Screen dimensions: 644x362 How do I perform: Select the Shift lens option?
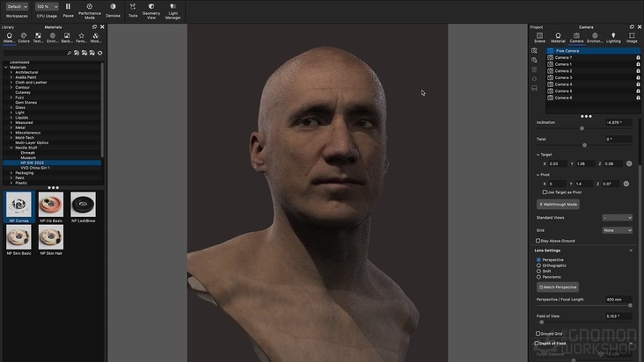click(x=538, y=271)
